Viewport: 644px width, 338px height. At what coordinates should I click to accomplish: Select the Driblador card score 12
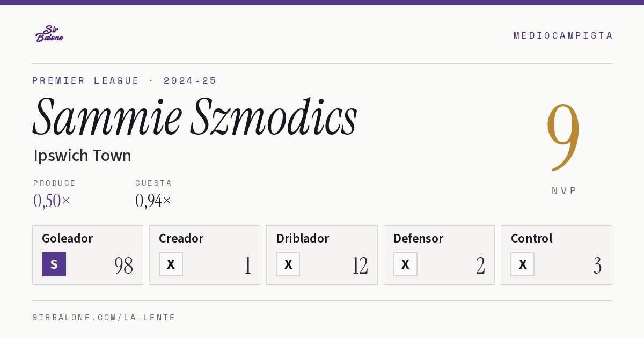(x=360, y=266)
